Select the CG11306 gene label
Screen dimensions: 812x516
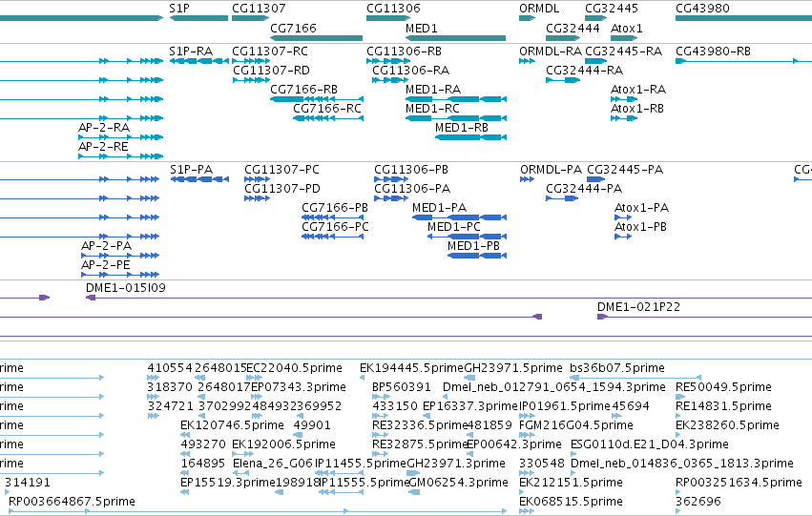pos(393,9)
